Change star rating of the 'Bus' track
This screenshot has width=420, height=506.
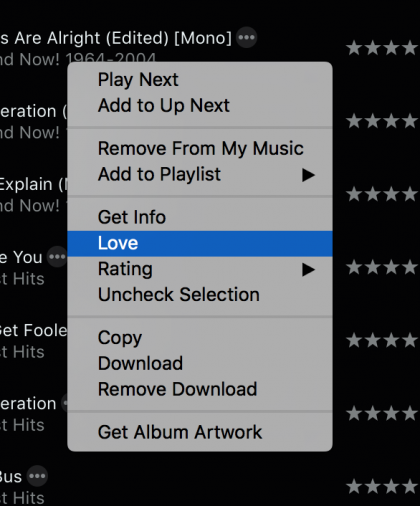pos(383,487)
